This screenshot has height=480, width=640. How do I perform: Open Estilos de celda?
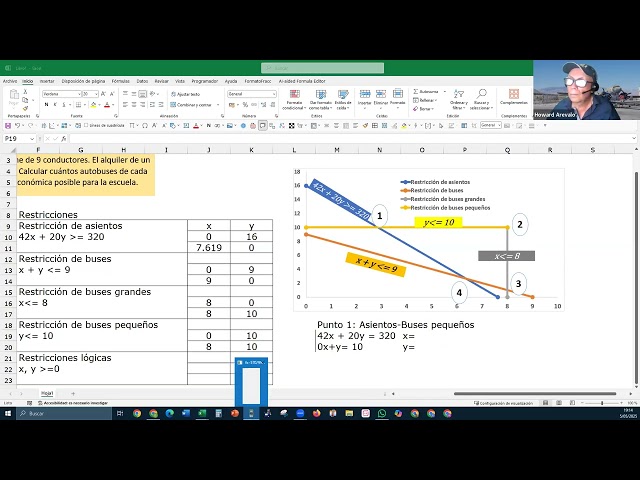coord(343,100)
